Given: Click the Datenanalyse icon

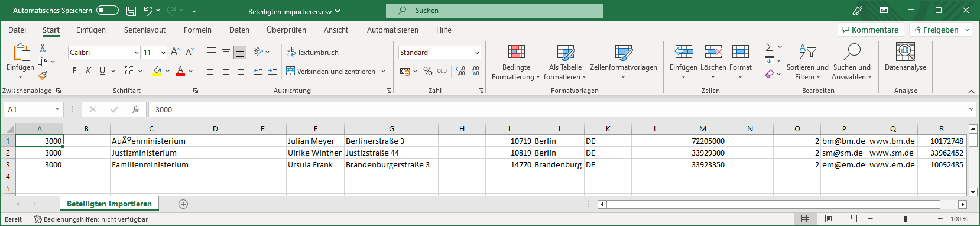Looking at the screenshot, I should [x=906, y=52].
